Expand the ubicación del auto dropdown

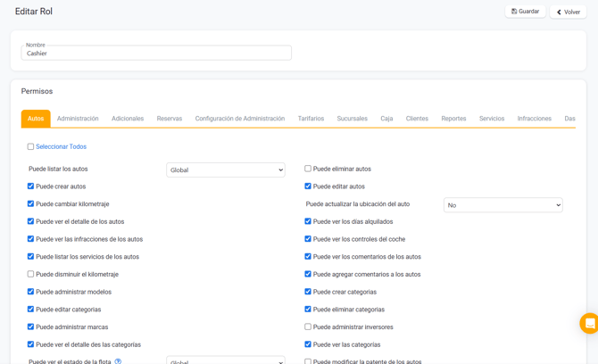[502, 205]
